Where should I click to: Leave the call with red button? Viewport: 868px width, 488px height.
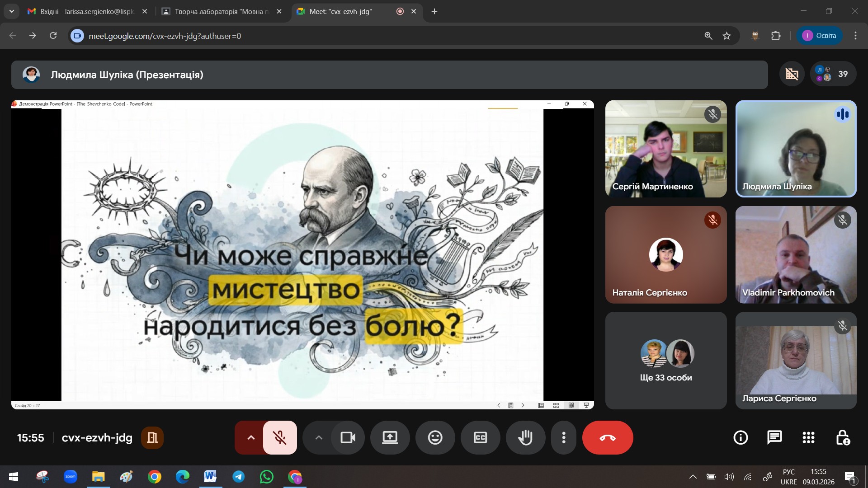coord(607,437)
